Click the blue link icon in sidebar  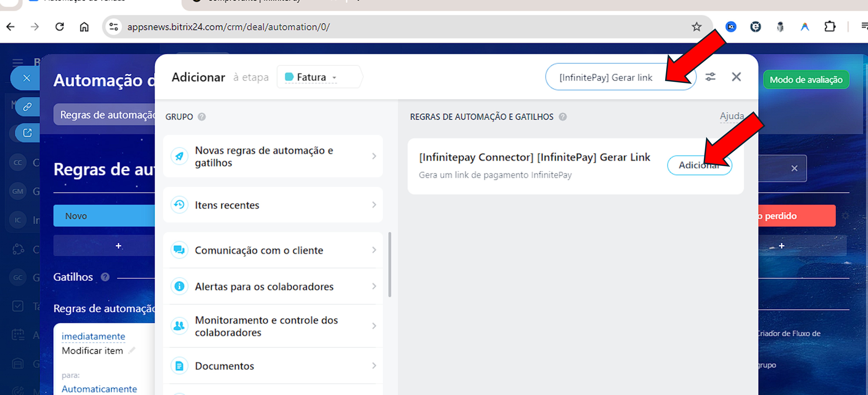tap(27, 107)
